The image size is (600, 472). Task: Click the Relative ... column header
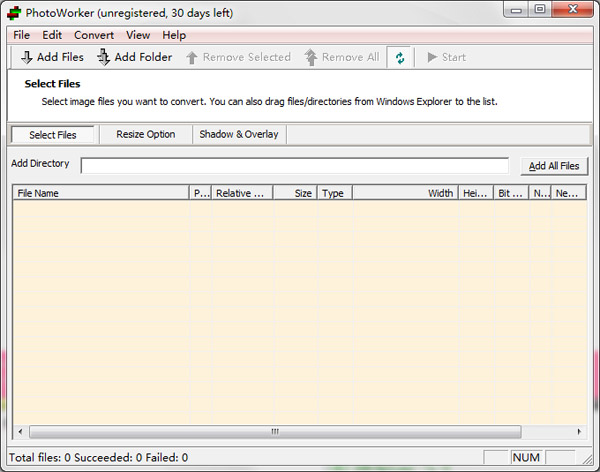(243, 193)
